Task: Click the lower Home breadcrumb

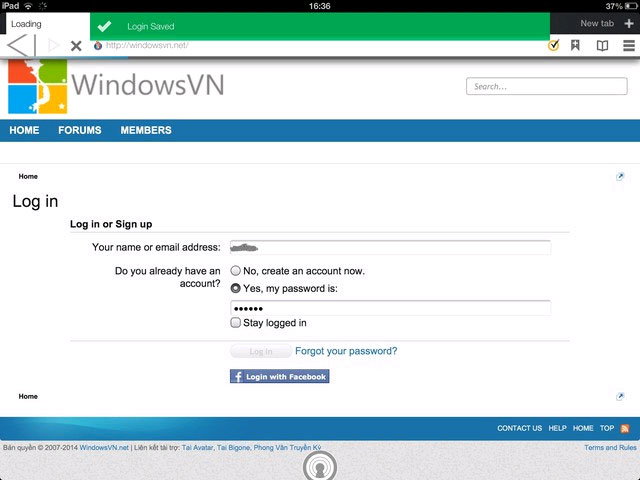Action: [28, 396]
